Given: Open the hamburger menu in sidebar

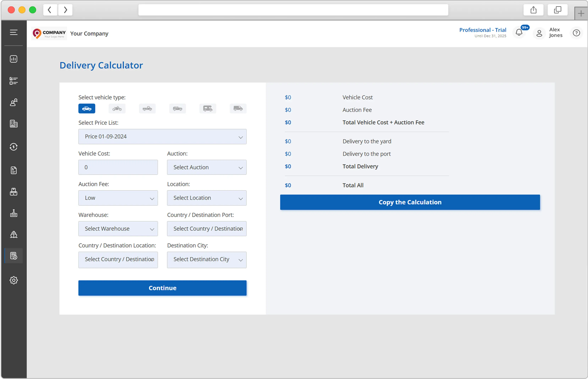Looking at the screenshot, I should click(x=13, y=32).
